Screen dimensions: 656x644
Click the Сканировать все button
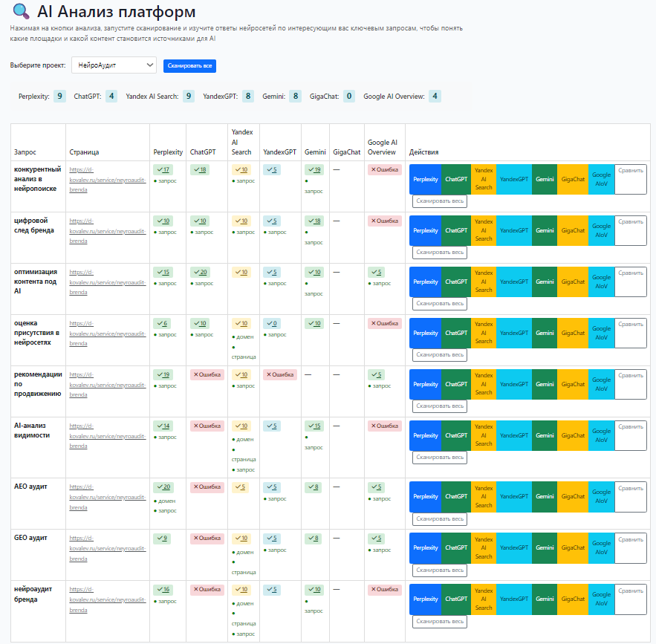(x=189, y=65)
